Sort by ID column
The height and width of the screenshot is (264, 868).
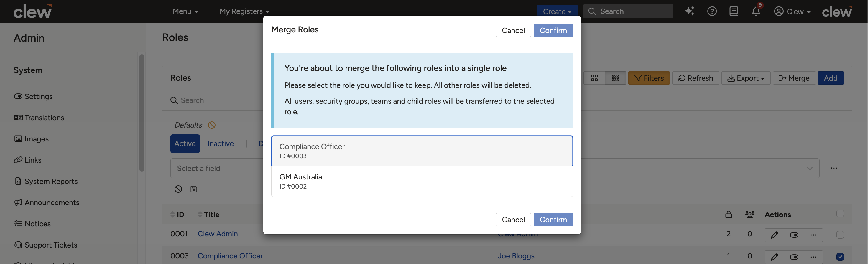coord(177,214)
